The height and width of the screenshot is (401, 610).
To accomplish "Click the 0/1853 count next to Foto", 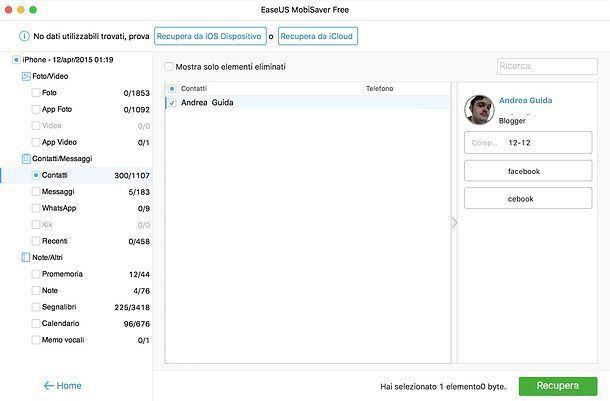I will coord(137,93).
